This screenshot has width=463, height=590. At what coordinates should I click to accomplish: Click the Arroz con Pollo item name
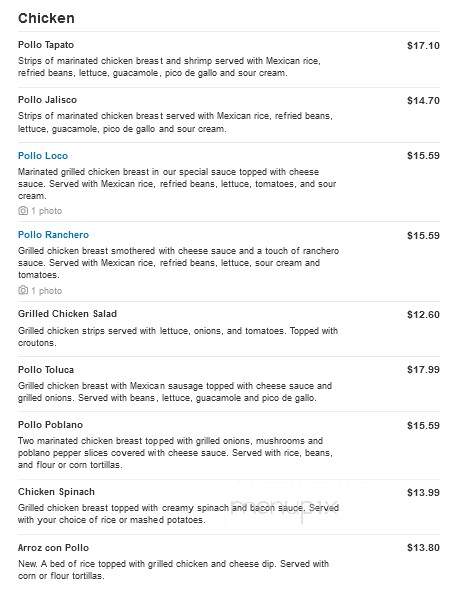[x=53, y=547]
